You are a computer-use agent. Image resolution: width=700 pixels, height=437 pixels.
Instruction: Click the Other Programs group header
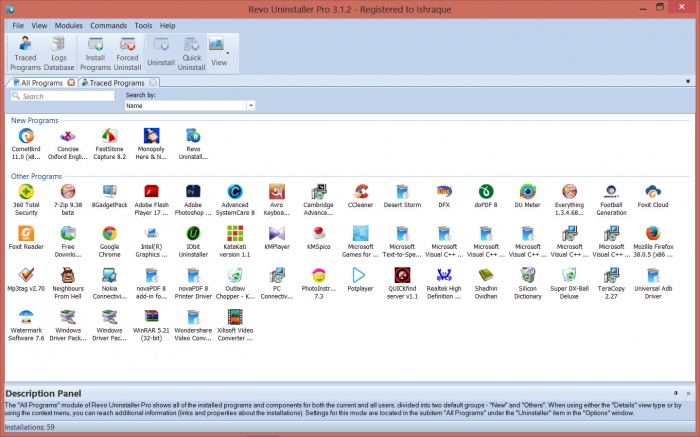click(x=36, y=176)
